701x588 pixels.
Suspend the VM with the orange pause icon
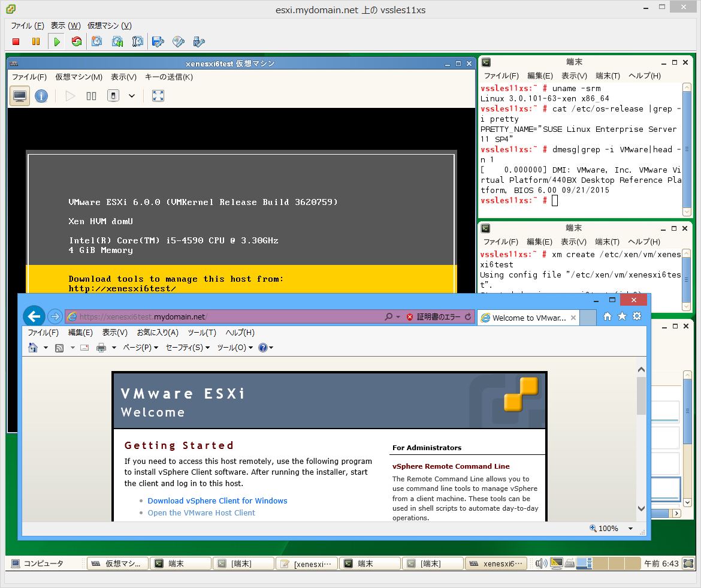(36, 41)
